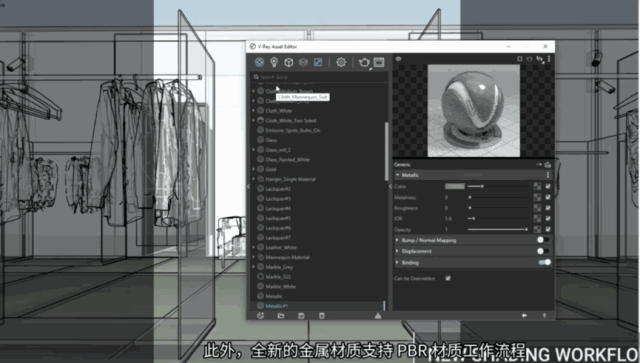The height and width of the screenshot is (363, 640).
Task: Expand the Marble_Grey tree arrow
Action: point(253,267)
